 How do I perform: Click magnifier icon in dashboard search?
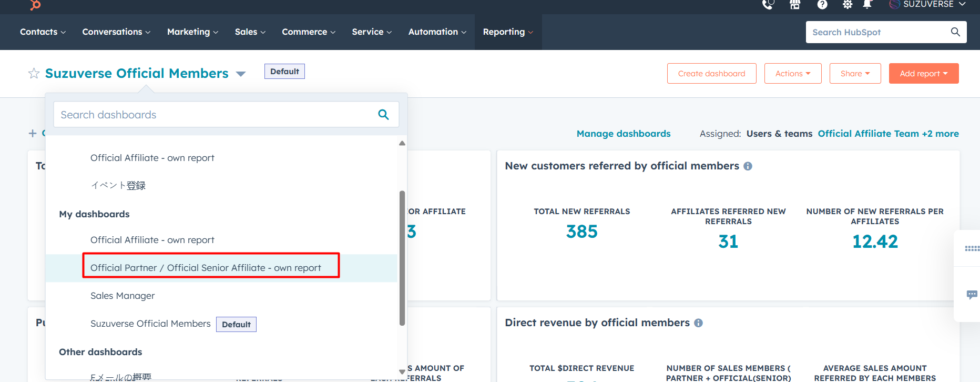[x=383, y=115]
